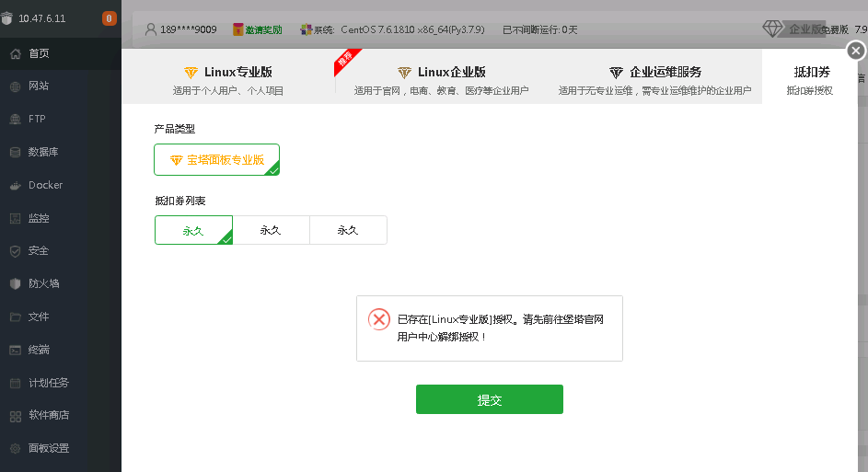The image size is (868, 472).
Task: Click the FTP sidebar icon
Action: (15, 119)
